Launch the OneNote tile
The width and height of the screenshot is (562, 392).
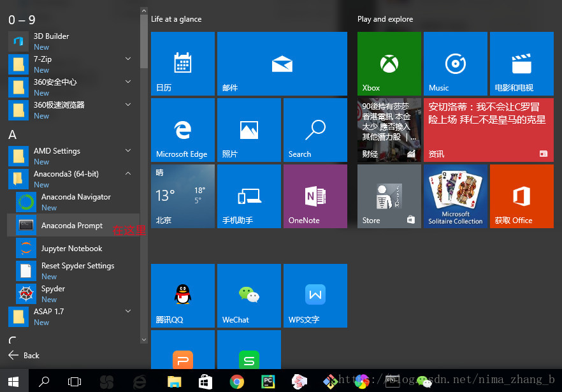(315, 196)
